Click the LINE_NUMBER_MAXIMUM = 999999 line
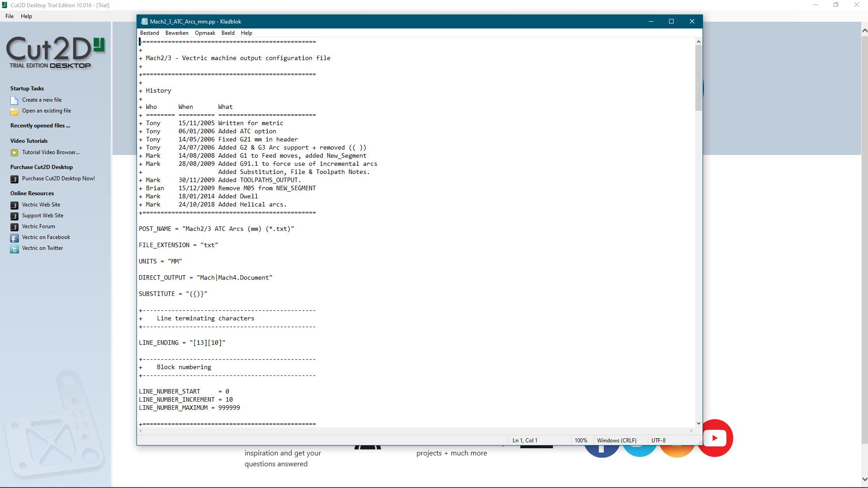Image resolution: width=868 pixels, height=488 pixels. pos(189,408)
